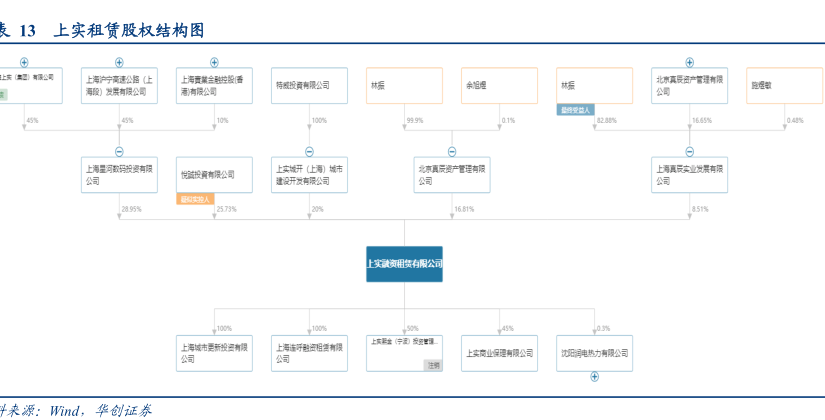
Task: Select 北京真辰资产管理 node holding 16.81%
Action: pos(452,175)
